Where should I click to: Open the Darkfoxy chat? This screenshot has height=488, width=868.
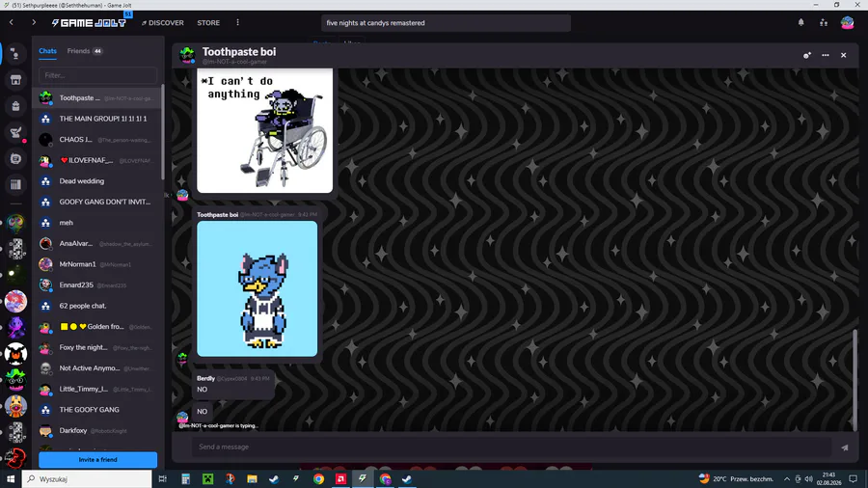coord(96,430)
